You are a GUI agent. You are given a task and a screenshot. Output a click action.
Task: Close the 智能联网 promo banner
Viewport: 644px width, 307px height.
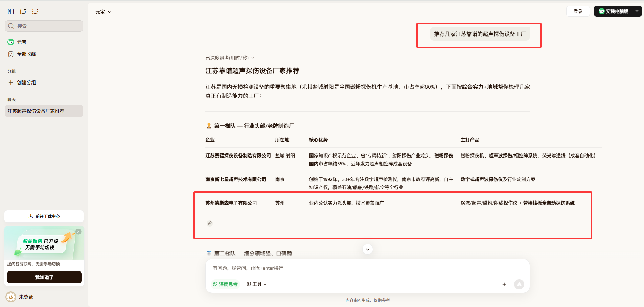78,232
